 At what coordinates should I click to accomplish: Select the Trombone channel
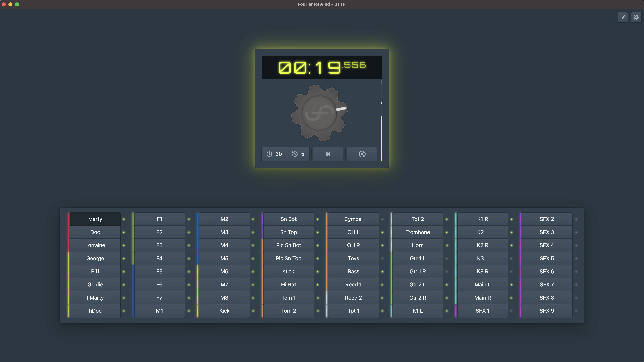(417, 232)
